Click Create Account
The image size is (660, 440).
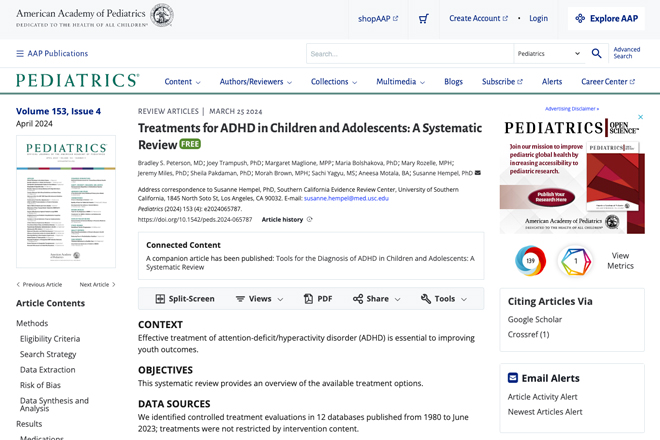pos(478,19)
